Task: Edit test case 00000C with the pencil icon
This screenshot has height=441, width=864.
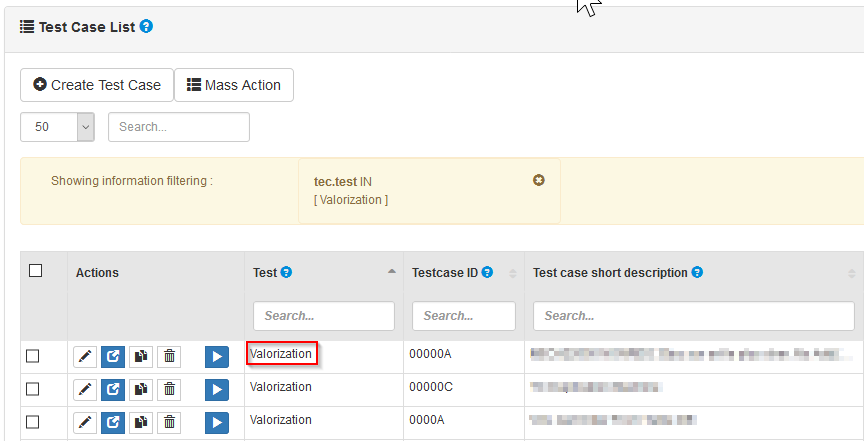Action: 85,390
